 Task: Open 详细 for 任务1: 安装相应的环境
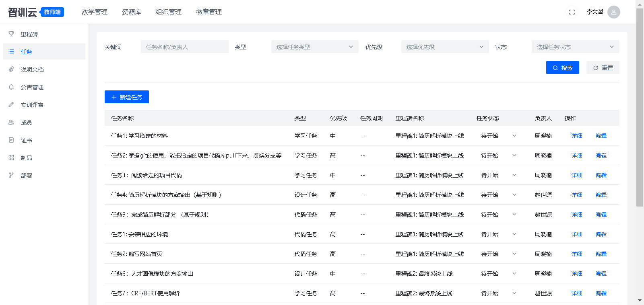click(x=577, y=234)
